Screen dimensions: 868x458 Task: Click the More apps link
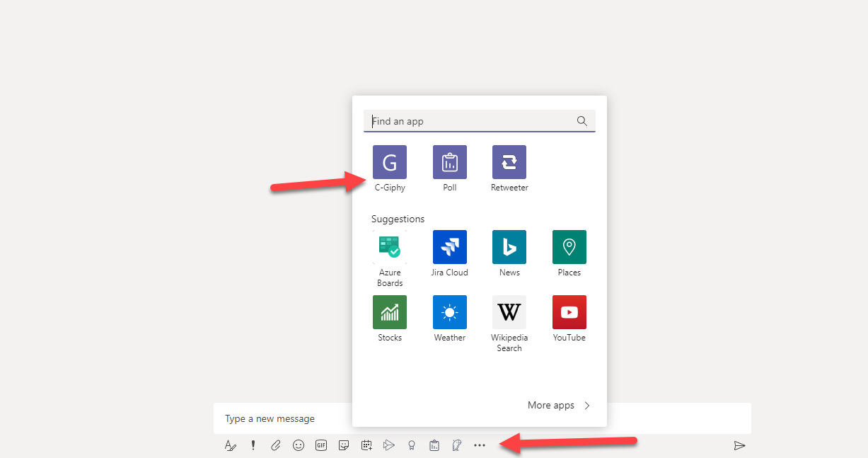[551, 406]
